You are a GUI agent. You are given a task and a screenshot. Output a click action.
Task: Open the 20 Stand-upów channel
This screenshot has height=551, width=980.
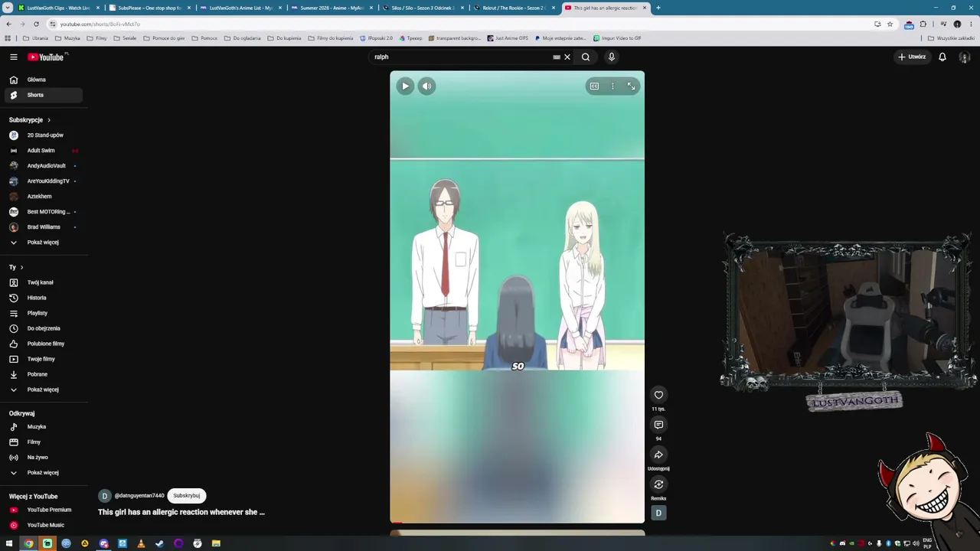[44, 135]
